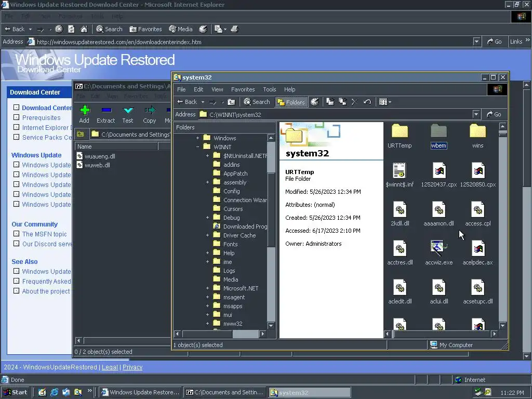Screen dimensions: 532x399
Task: Select the wins folder icon
Action: click(x=478, y=131)
